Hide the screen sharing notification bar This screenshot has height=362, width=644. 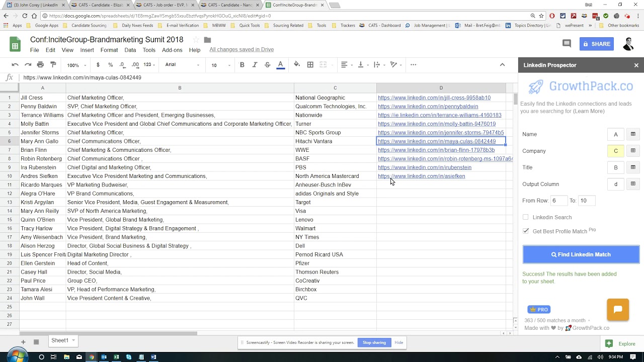tap(399, 342)
